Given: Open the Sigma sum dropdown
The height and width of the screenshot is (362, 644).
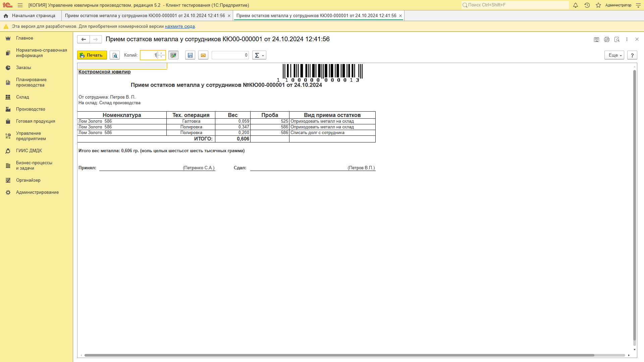Looking at the screenshot, I should (x=259, y=55).
